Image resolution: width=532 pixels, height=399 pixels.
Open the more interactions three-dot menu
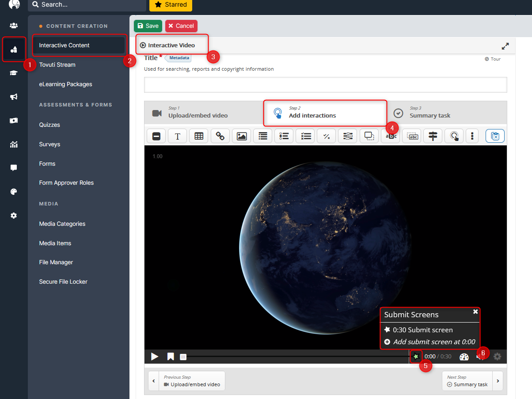point(472,136)
